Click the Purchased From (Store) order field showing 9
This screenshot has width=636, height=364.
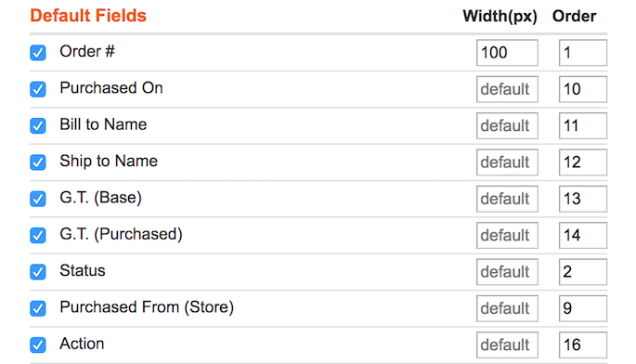(583, 308)
